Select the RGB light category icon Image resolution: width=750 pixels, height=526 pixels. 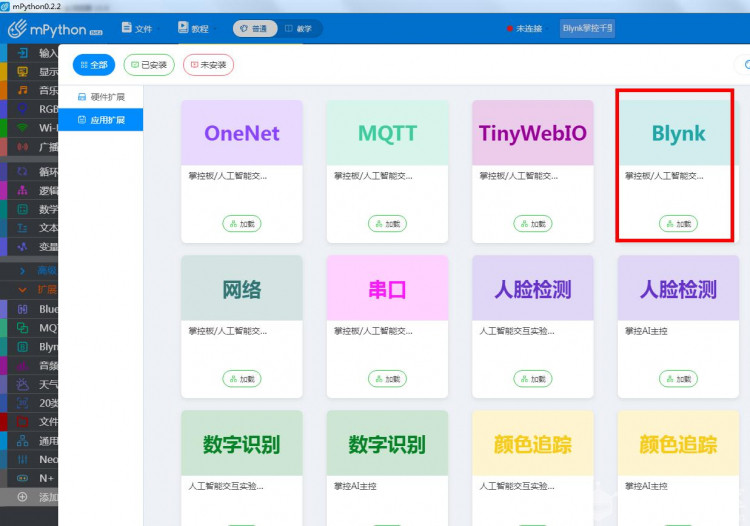click(x=22, y=109)
